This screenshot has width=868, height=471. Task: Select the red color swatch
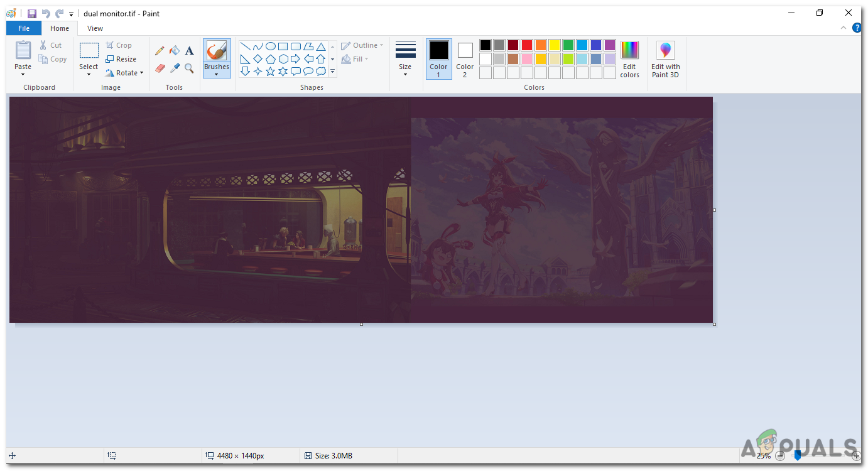click(x=526, y=45)
